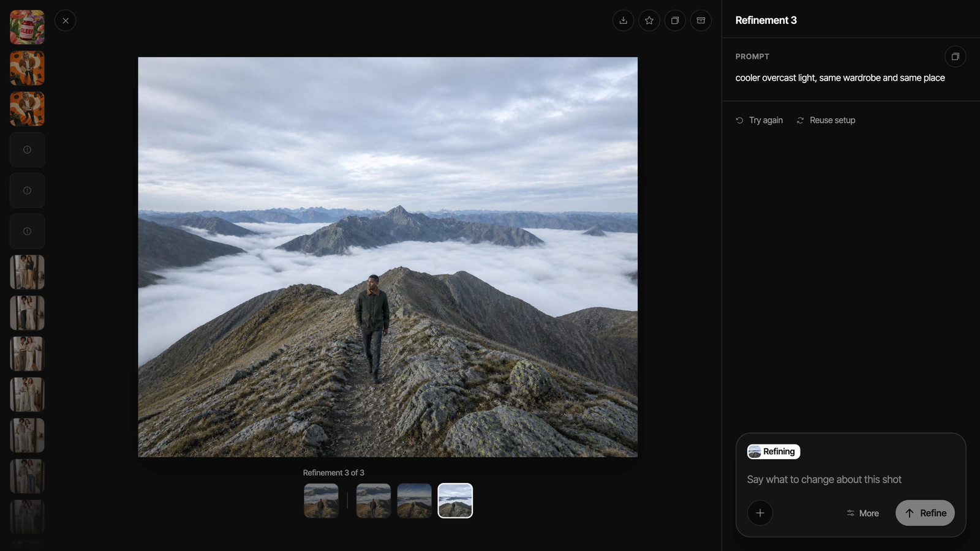980x551 pixels.
Task: Focus the 'Say what to change' input field
Action: click(x=850, y=479)
